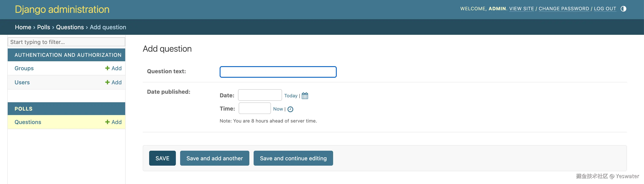
Task: Go to Home in breadcrumbs
Action: (23, 27)
